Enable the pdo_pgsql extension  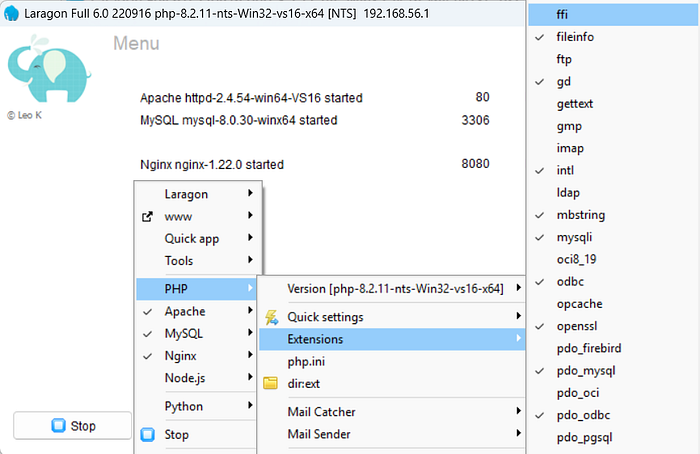pos(613,437)
